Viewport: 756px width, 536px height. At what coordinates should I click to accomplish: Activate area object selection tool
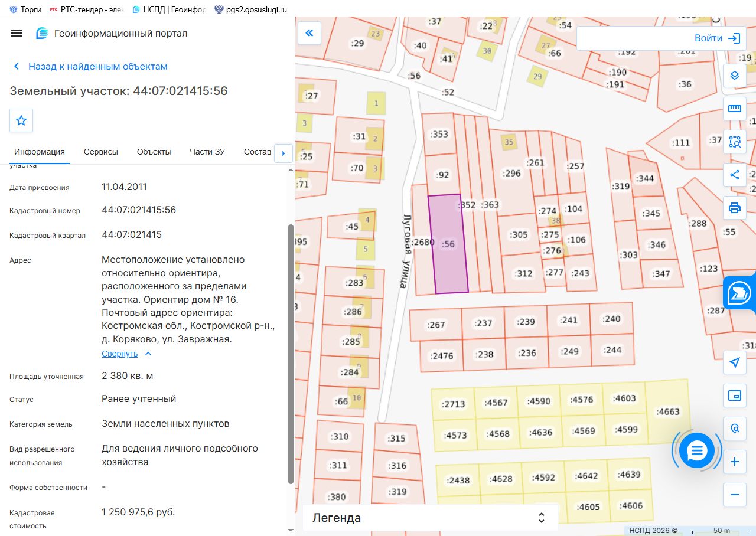click(735, 142)
